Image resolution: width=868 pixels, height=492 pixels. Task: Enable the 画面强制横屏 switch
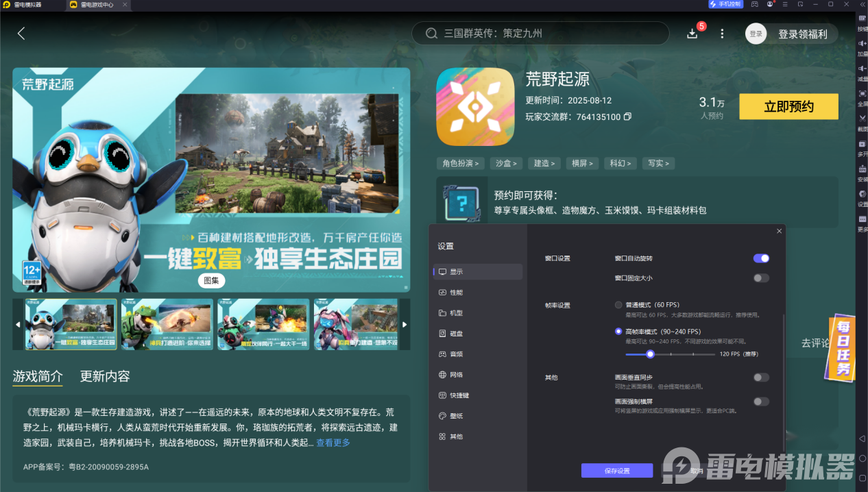(761, 402)
